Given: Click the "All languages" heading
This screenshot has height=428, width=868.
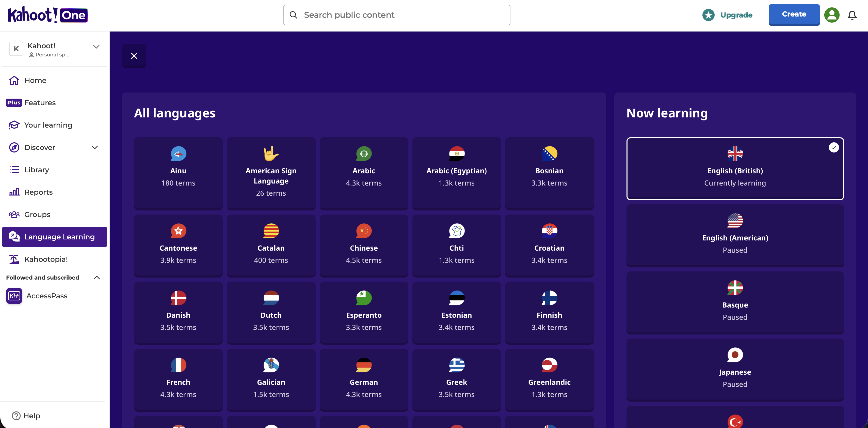Looking at the screenshot, I should (x=174, y=113).
